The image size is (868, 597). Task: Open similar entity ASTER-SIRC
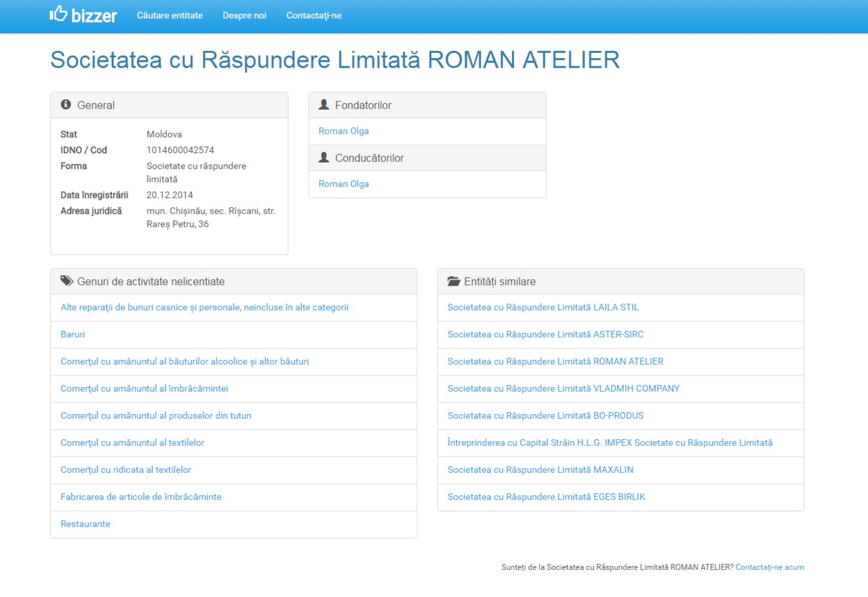[x=546, y=334]
